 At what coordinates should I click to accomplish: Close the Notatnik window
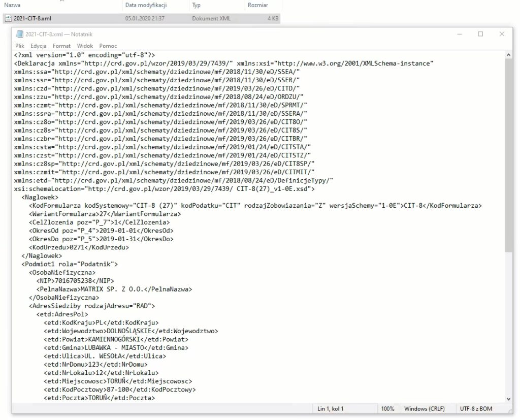[502, 35]
